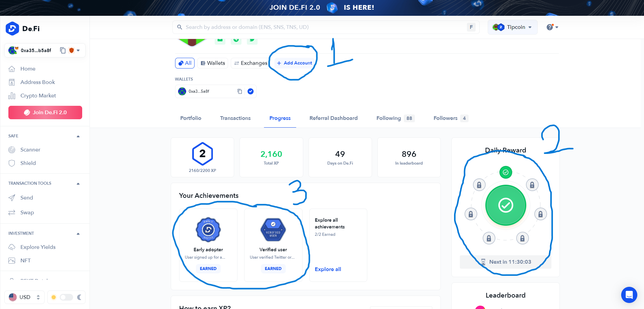Open the help question-mark menu
This screenshot has width=644, height=309.
pyautogui.click(x=552, y=27)
